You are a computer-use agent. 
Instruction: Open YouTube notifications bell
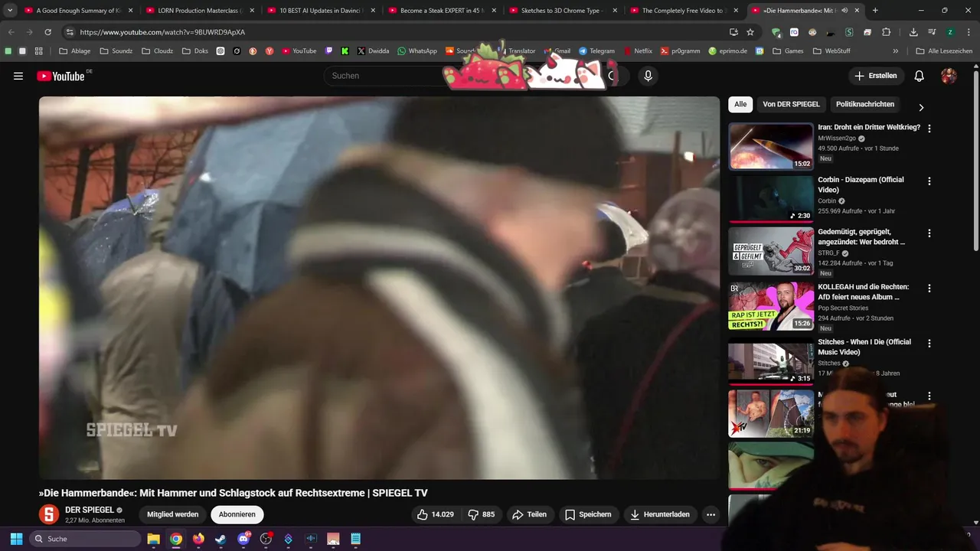(x=919, y=76)
